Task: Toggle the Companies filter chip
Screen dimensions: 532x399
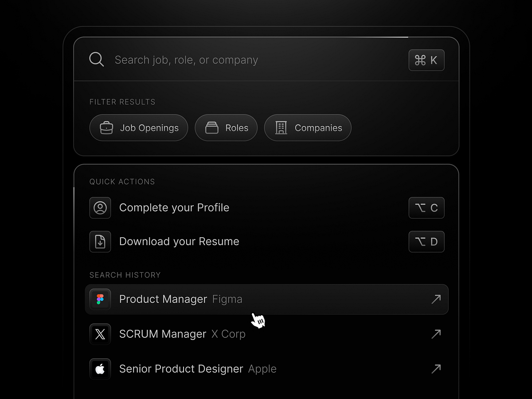Action: 308,128
